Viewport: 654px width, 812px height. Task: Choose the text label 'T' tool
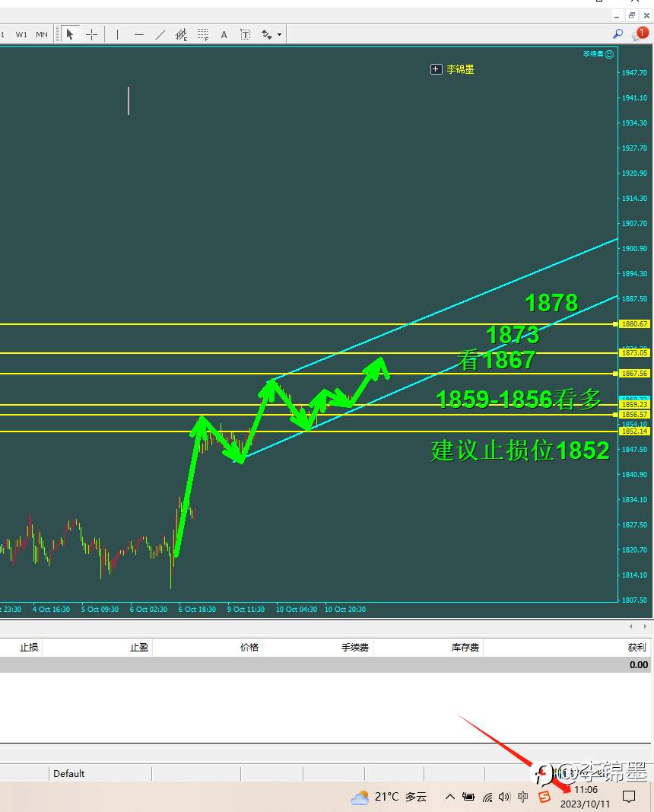pos(245,35)
